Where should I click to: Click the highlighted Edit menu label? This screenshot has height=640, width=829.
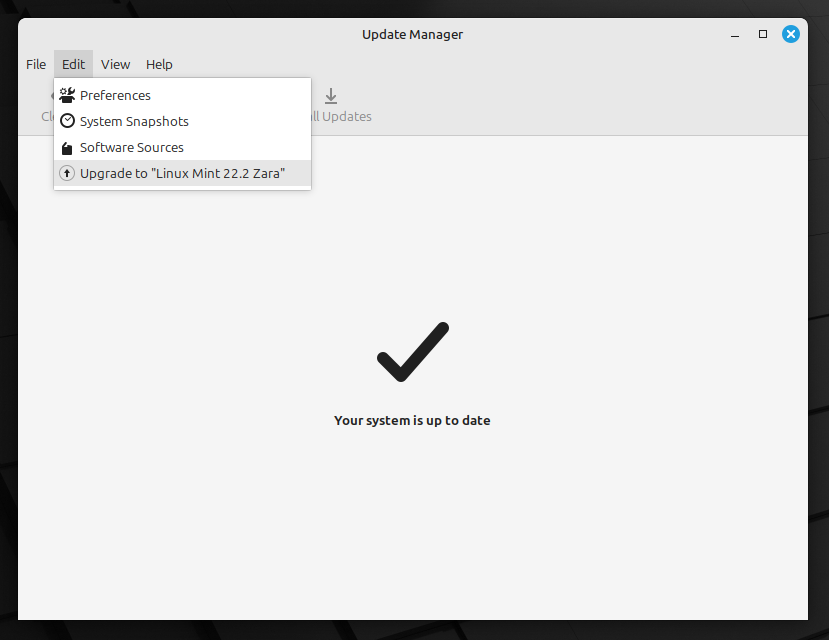click(x=73, y=64)
